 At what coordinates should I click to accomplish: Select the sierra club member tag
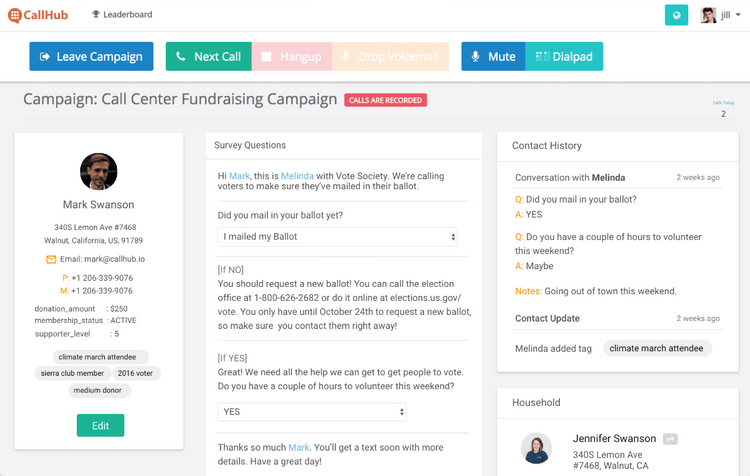(x=72, y=373)
